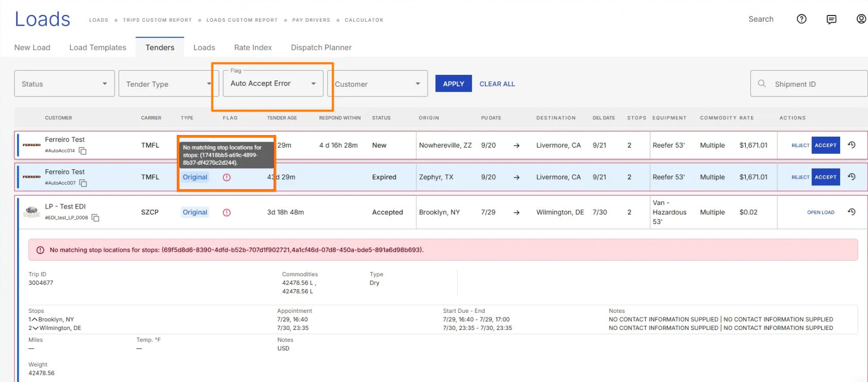Open the user account profile icon
Image resolution: width=868 pixels, height=382 pixels.
861,19
